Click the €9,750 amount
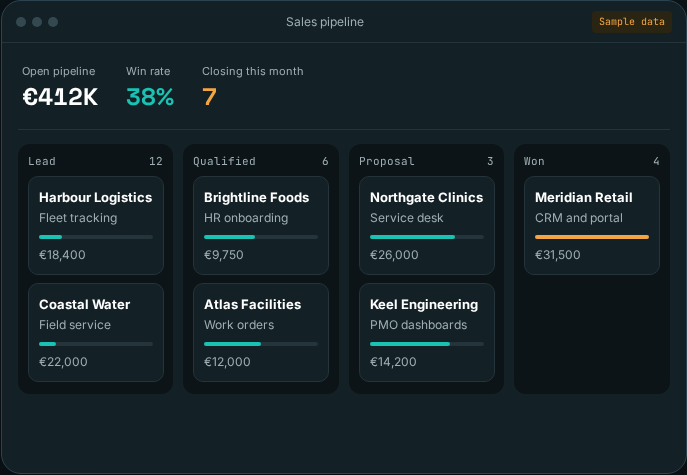687x475 pixels. click(224, 255)
